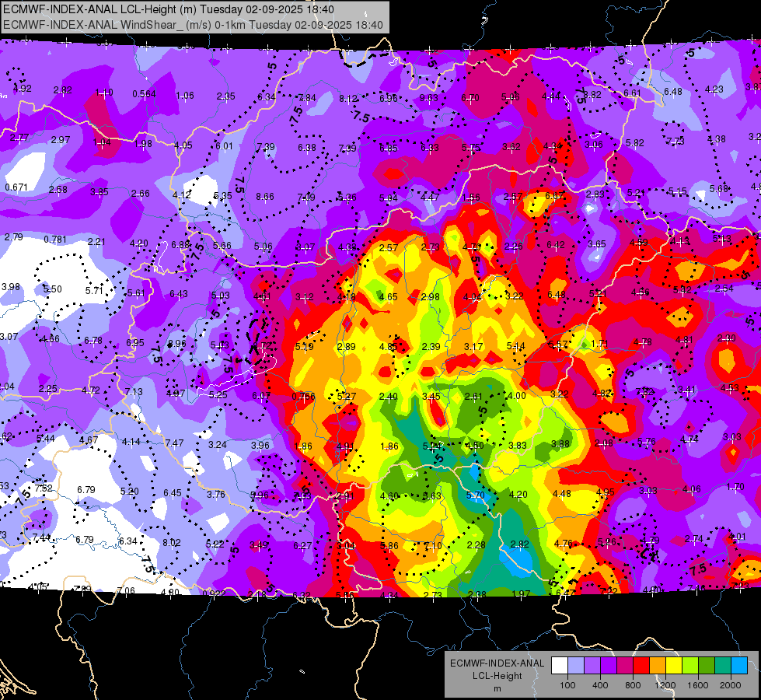Click the wind shear value 4.76
This screenshot has width=761, height=700.
(x=564, y=543)
